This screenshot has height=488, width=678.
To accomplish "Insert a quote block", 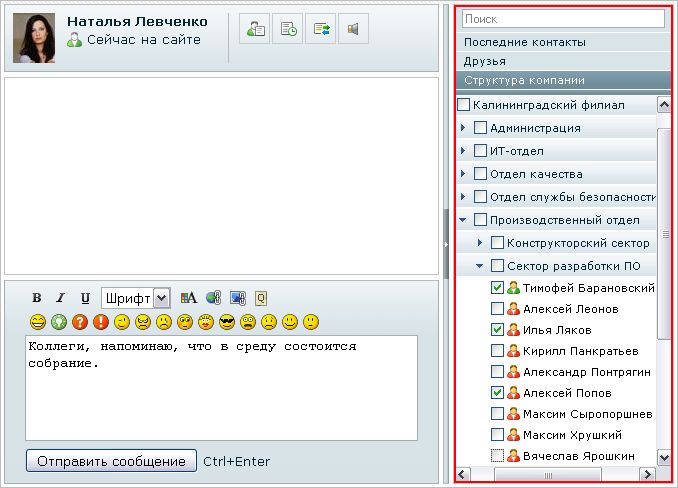I will (261, 298).
